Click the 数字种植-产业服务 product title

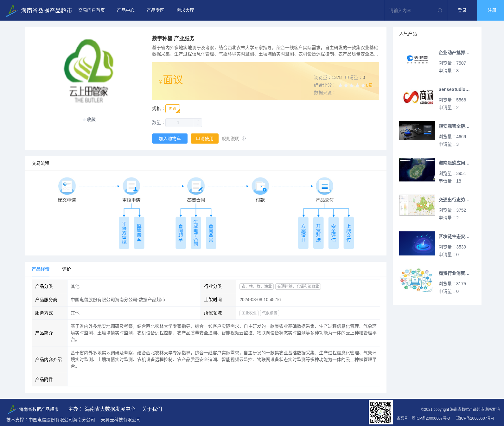(x=173, y=38)
